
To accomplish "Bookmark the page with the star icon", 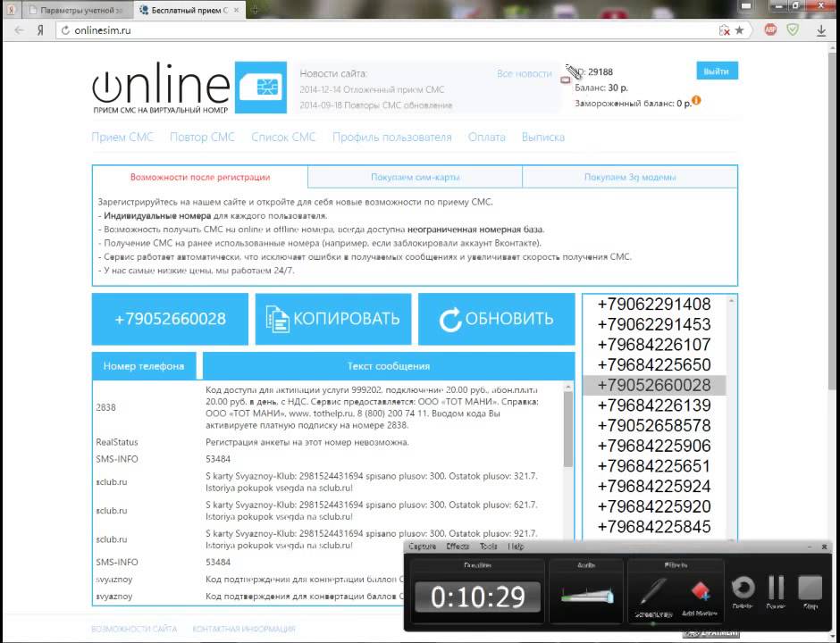I will pos(740,30).
